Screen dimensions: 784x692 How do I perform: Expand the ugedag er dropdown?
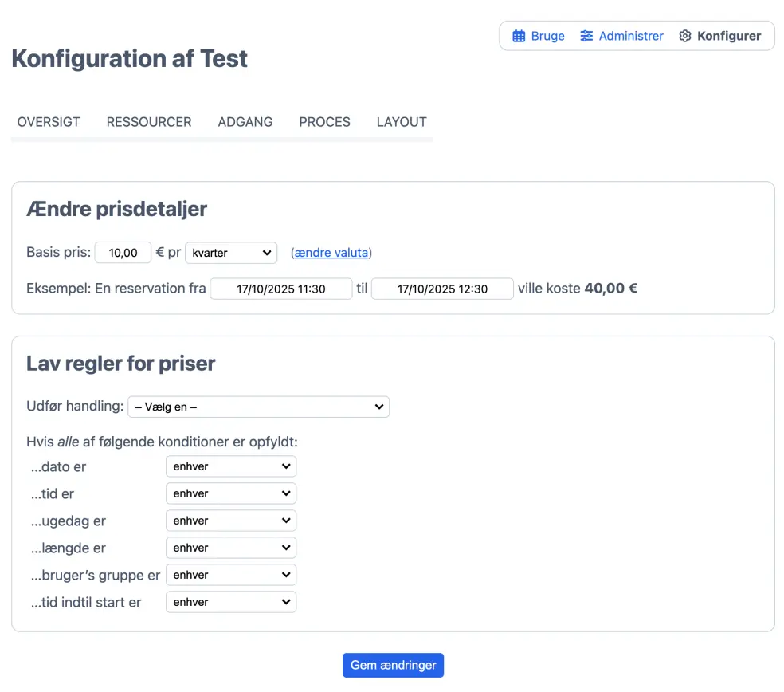tap(231, 521)
